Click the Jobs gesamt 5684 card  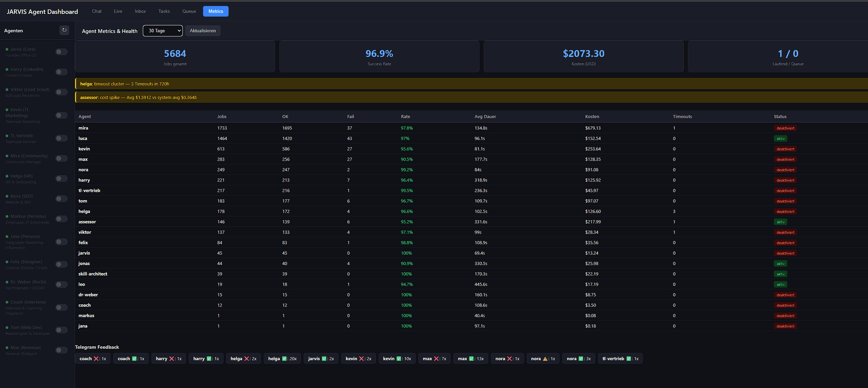point(175,56)
